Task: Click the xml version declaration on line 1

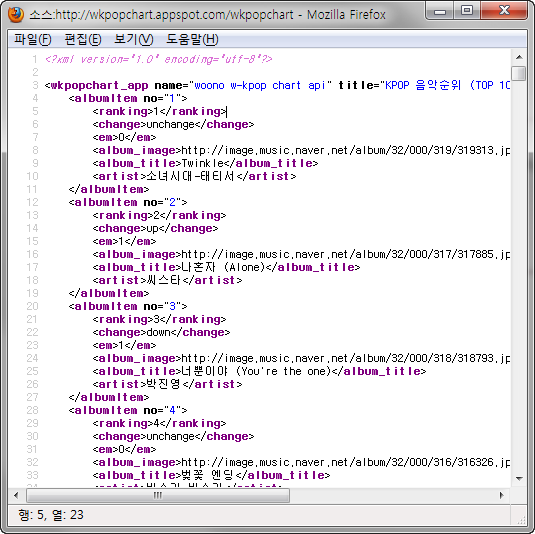Action: click(159, 59)
